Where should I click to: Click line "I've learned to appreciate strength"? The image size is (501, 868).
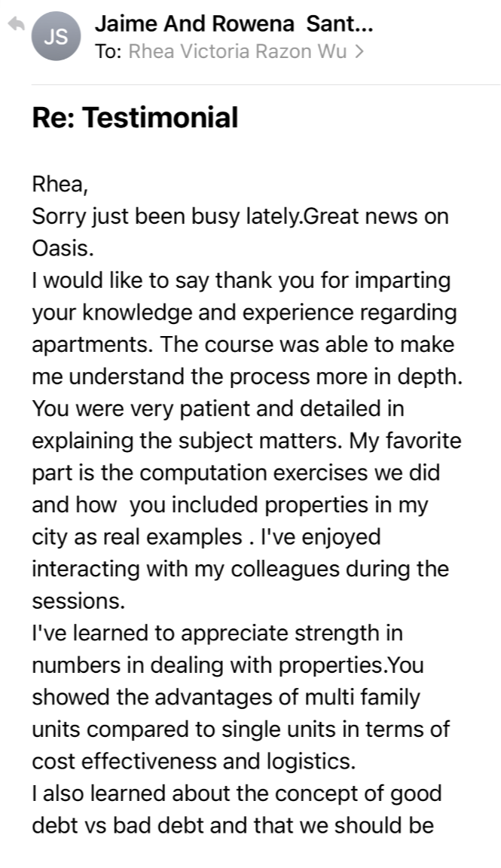[217, 633]
